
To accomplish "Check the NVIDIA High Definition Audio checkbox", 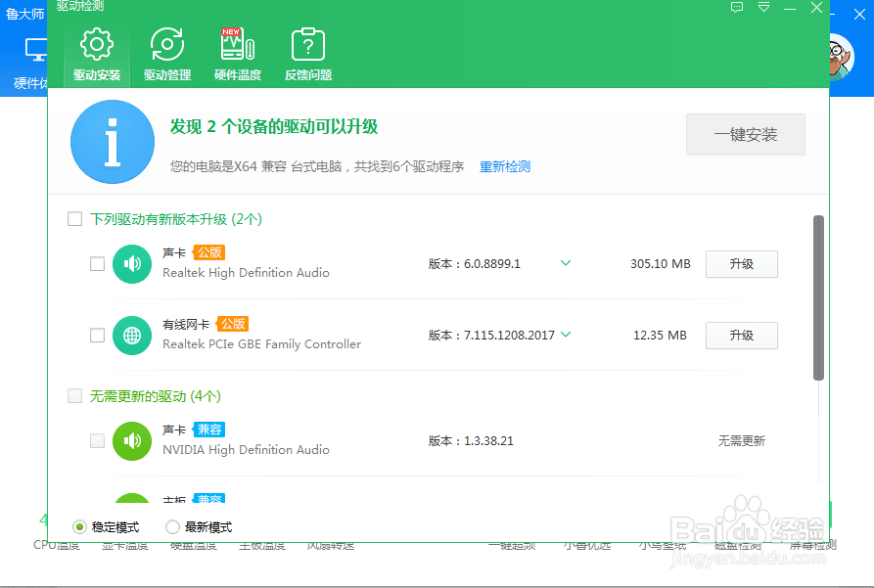I will click(97, 441).
